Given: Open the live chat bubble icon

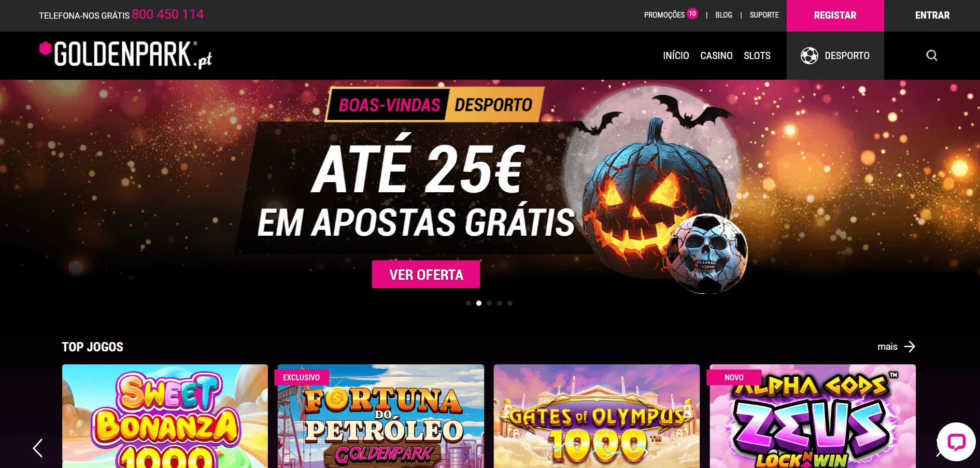Looking at the screenshot, I should coord(956,442).
